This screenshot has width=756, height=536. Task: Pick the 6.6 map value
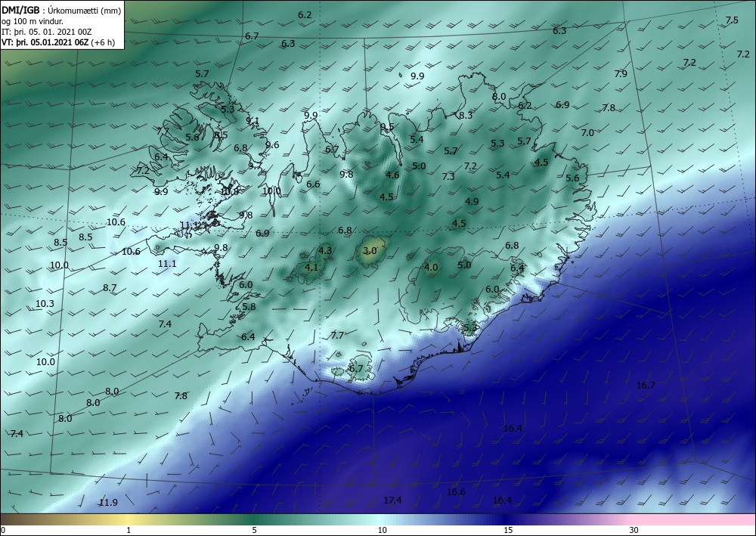[x=313, y=184]
